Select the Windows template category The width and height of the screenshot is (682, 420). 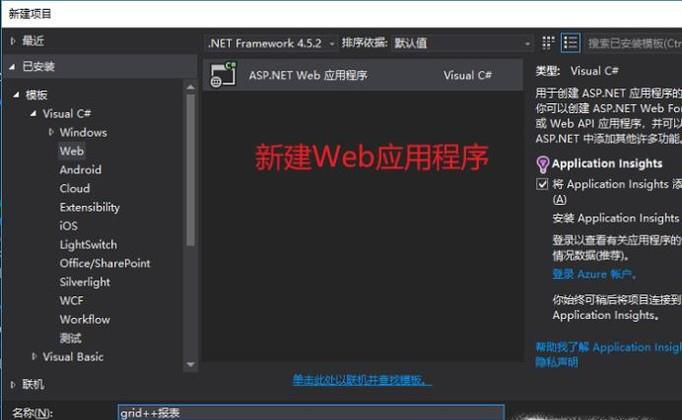(83, 132)
